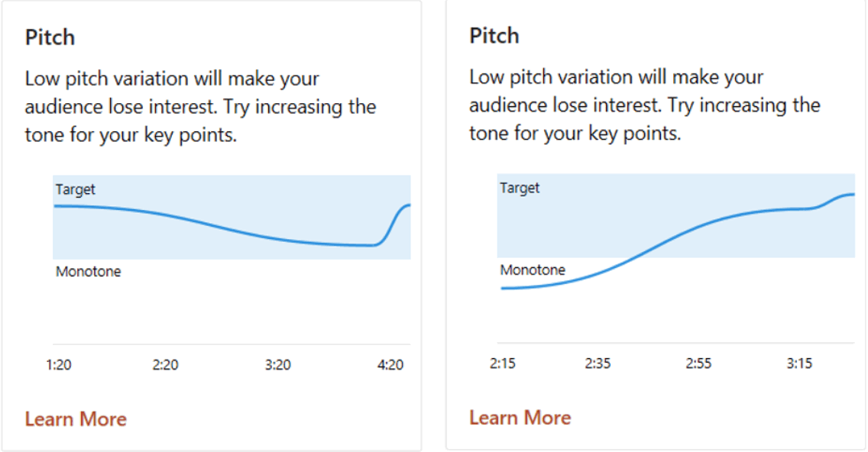Click the pitch curve's sharp rise near 4:20

(391, 224)
